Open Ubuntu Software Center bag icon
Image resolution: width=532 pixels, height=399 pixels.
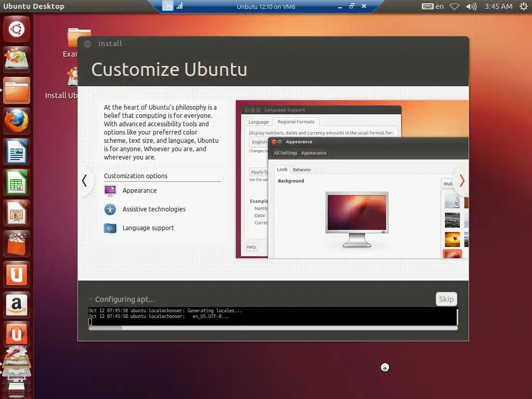point(16,244)
